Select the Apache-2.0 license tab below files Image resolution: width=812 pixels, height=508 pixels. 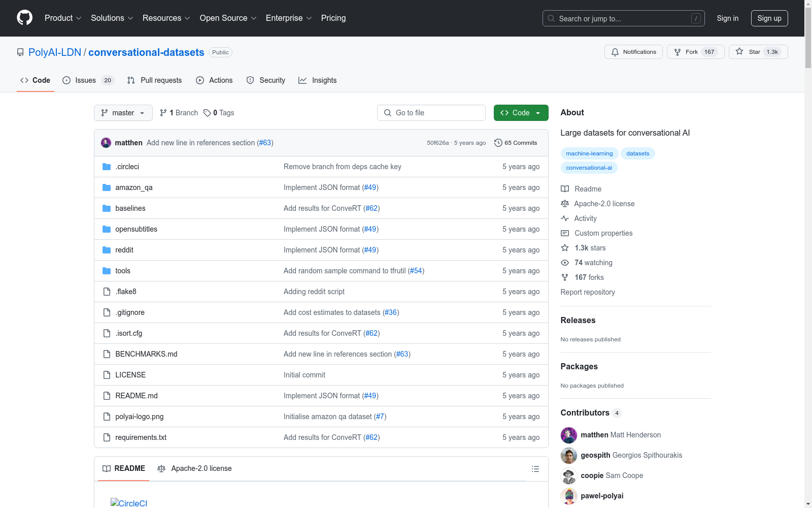(x=194, y=468)
